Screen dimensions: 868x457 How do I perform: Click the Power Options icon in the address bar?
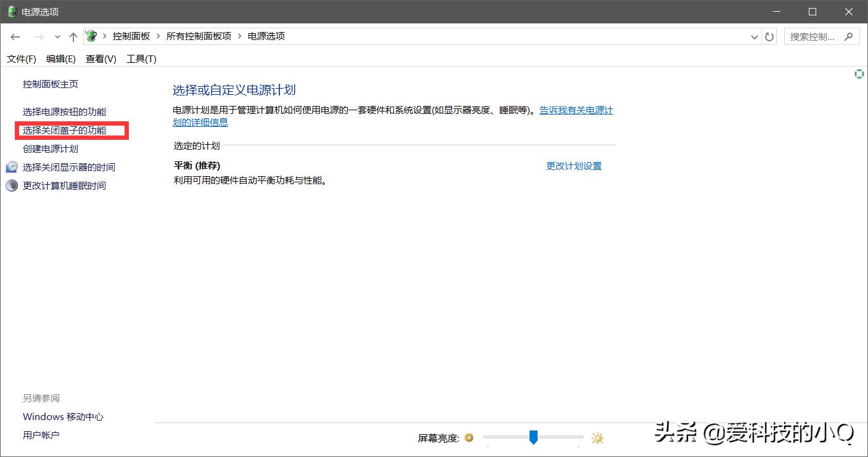point(90,36)
